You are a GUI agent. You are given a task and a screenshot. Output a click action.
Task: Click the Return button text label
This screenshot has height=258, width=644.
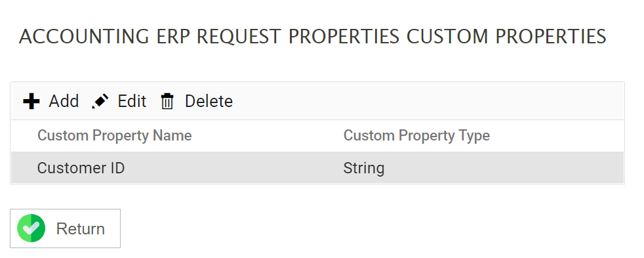(x=81, y=229)
